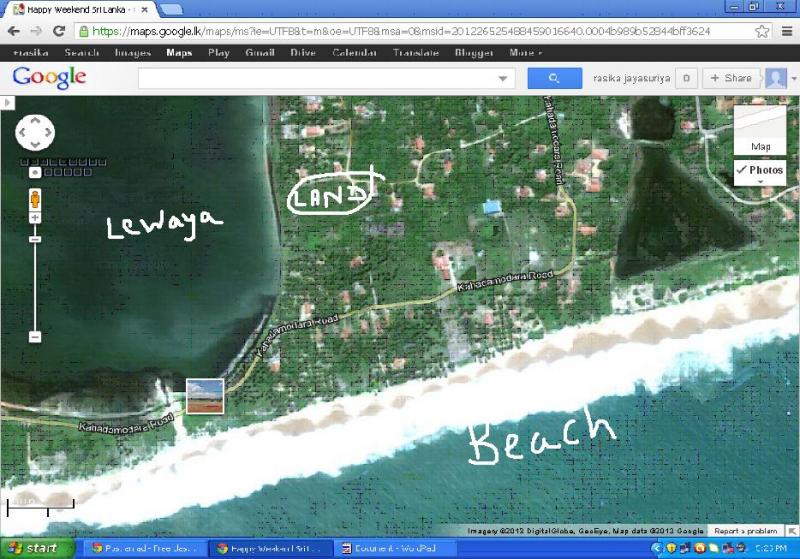Open Gmail from the Google bar
800x559 pixels.
(x=259, y=53)
